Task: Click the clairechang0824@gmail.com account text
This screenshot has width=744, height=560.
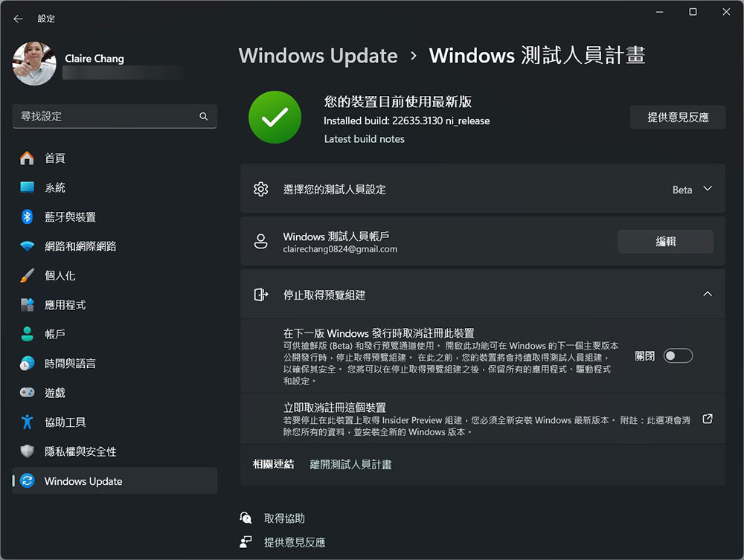Action: point(340,249)
